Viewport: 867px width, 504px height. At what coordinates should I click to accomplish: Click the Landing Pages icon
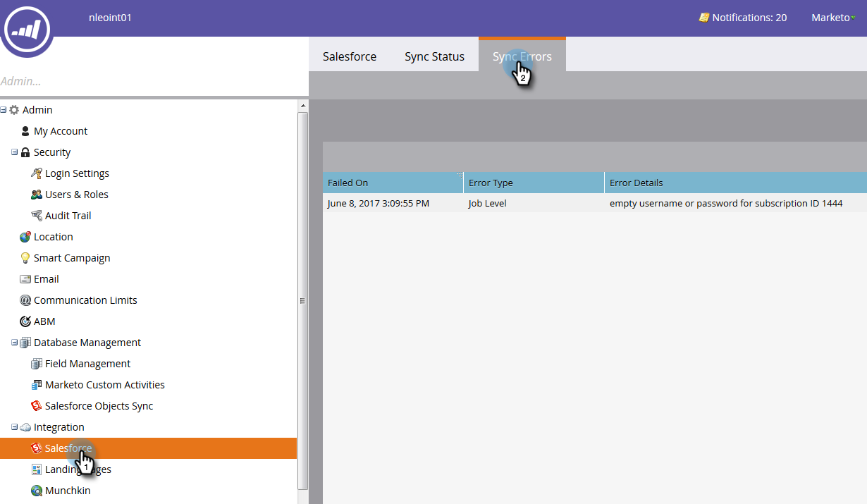pos(37,469)
